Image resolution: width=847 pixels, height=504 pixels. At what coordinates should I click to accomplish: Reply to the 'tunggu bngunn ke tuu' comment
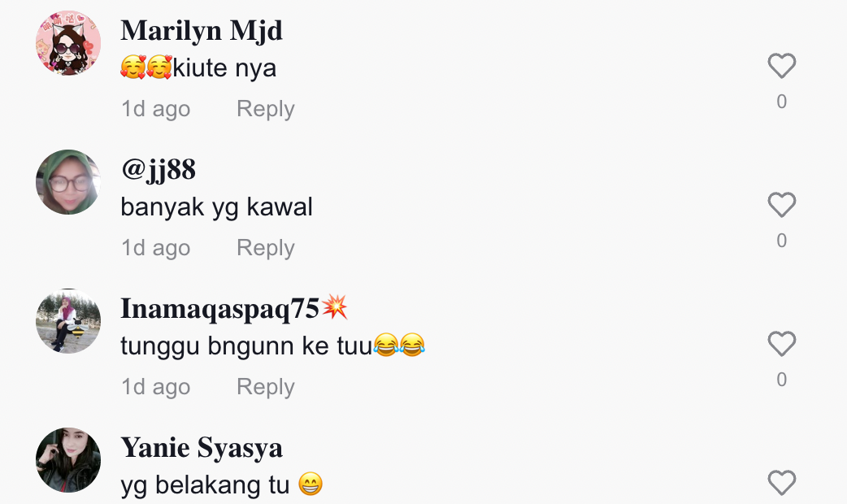pyautogui.click(x=265, y=387)
